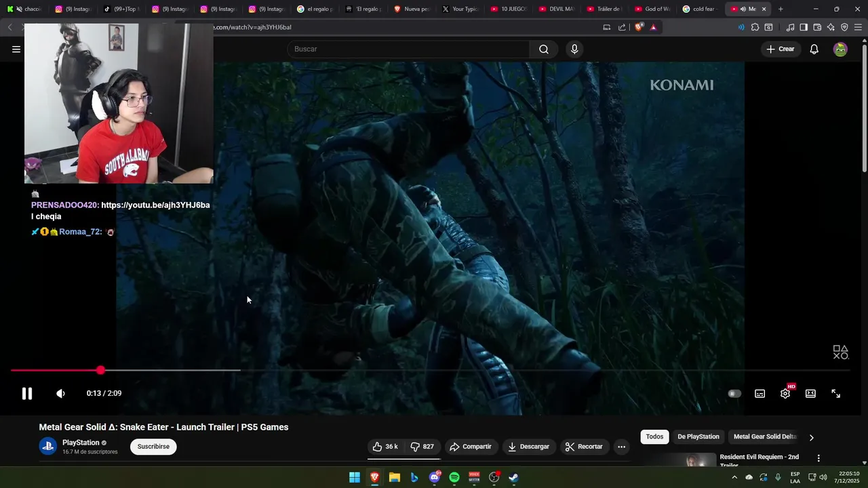Open the Windows Start menu

[355, 477]
